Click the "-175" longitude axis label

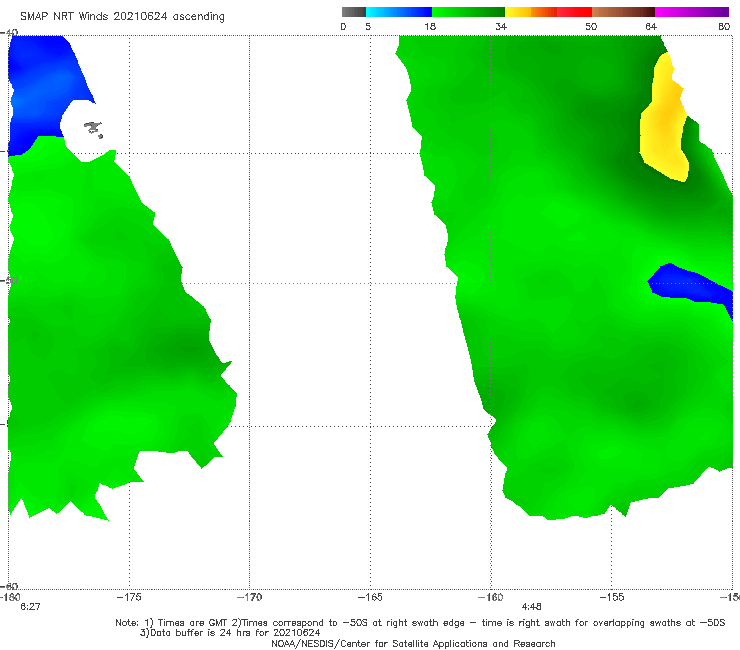click(129, 597)
